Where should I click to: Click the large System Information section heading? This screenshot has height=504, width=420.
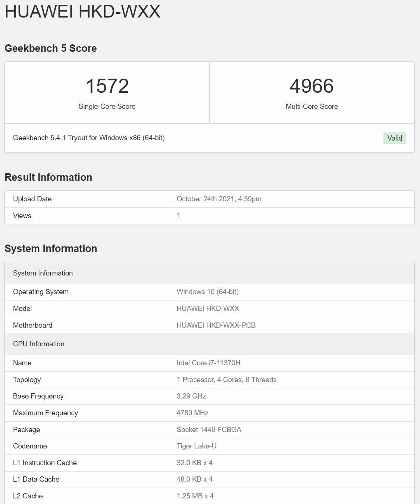[x=51, y=249]
